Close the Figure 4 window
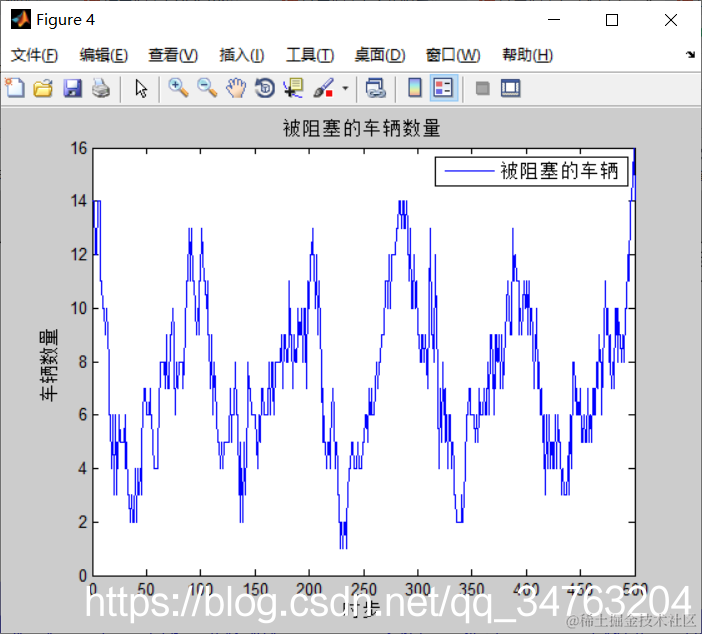Image resolution: width=702 pixels, height=634 pixels. coord(671,20)
